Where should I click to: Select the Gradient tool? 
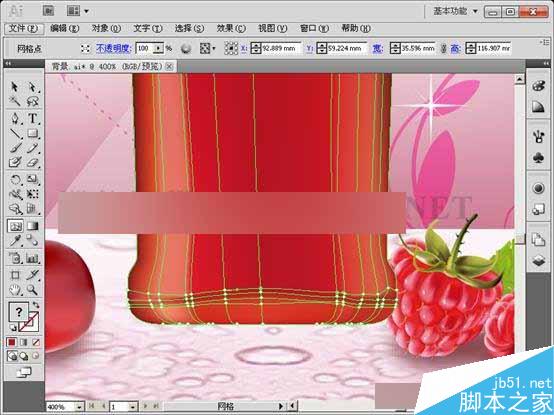click(32, 226)
